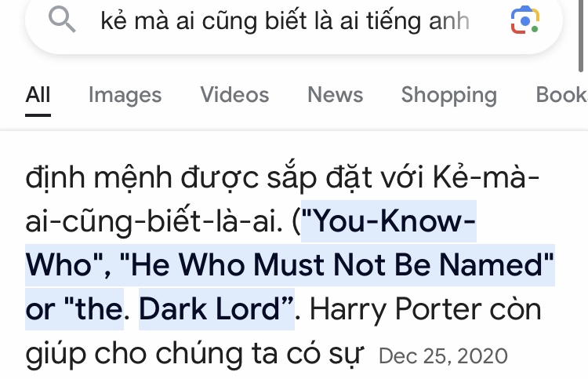Focus the search query text field
The image size is (588, 379).
click(x=285, y=20)
